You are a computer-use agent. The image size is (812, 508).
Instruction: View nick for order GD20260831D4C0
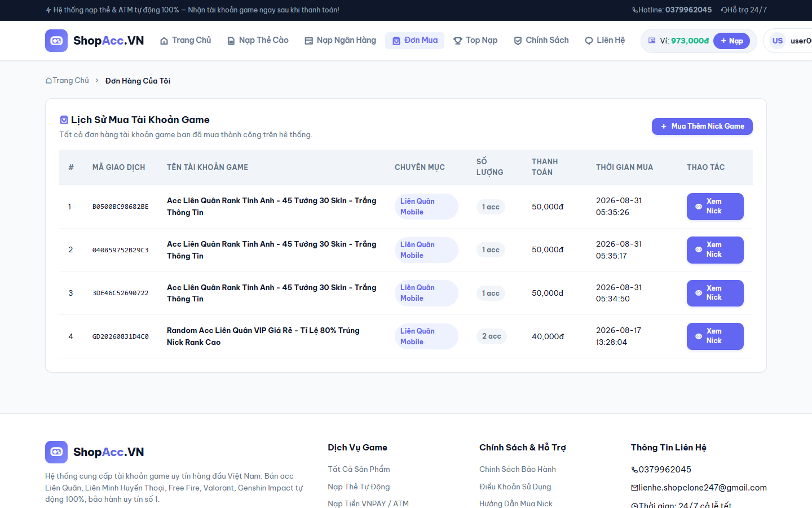tap(715, 336)
